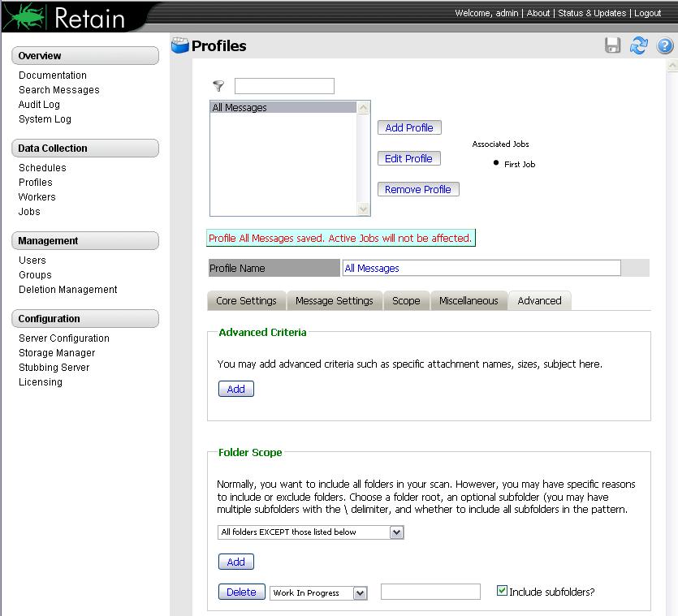The height and width of the screenshot is (616, 678).
Task: Open the Licensing link
Action: (x=41, y=382)
